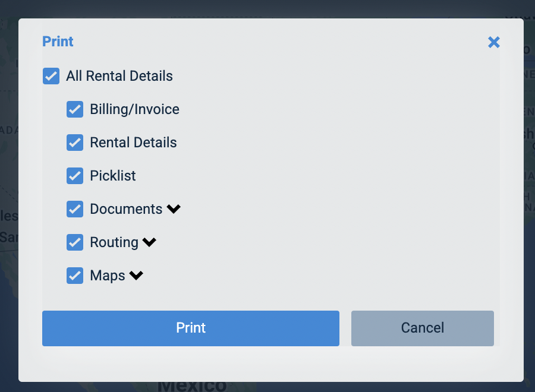Viewport: 535px width, 392px height.
Task: Open the Maps expander arrow
Action: (136, 276)
